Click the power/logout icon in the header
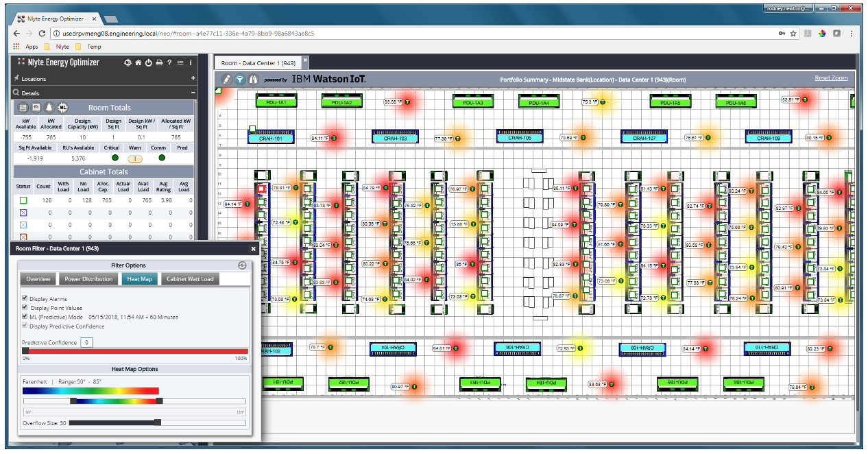The height and width of the screenshot is (454, 868). pos(149,62)
